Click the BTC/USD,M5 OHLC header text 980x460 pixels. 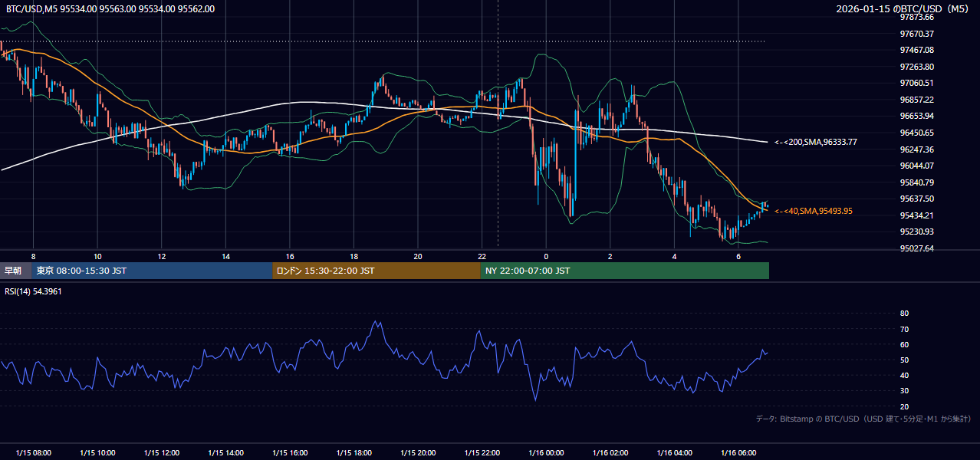110,8
